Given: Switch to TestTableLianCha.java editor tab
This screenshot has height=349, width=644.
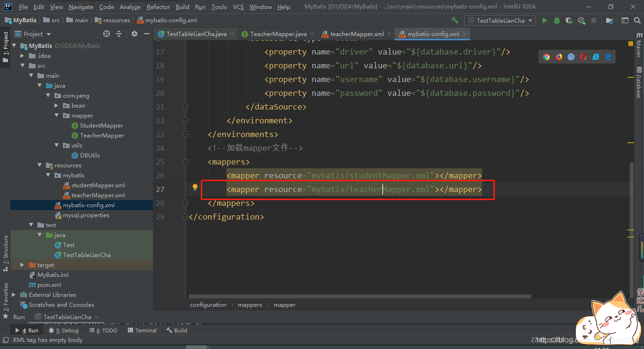Looking at the screenshot, I should 196,34.
